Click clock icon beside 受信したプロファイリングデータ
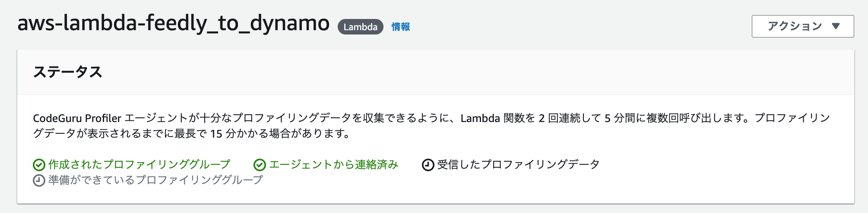 click(428, 165)
